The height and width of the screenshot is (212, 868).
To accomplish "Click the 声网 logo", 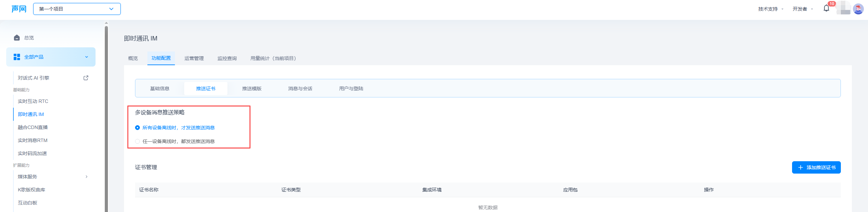I will coord(19,9).
